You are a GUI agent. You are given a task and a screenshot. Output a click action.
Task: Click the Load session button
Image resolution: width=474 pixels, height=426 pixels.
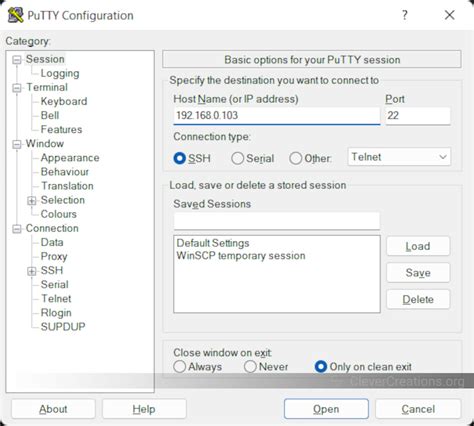coord(418,246)
